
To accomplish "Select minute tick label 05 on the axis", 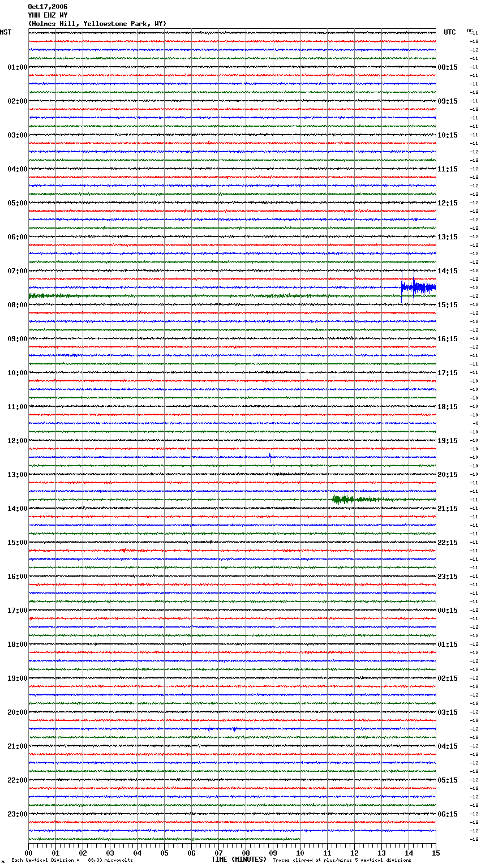I will [x=164, y=853].
